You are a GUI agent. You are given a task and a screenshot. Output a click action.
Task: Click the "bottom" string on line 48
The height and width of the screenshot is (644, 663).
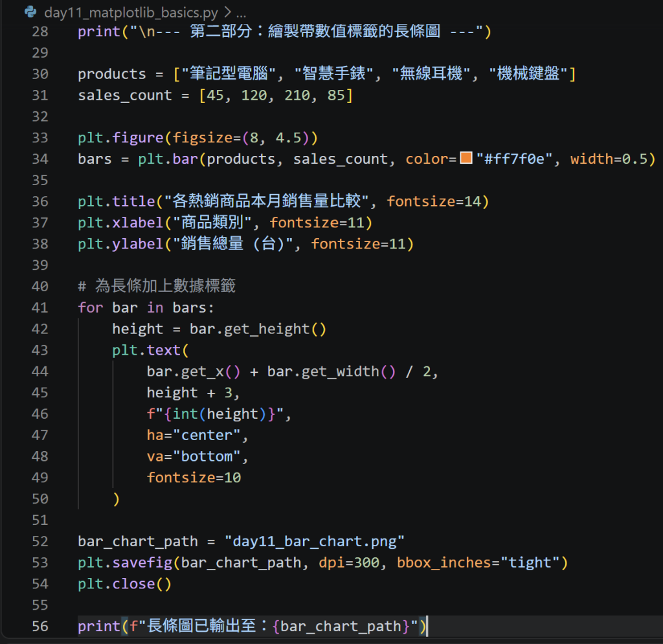click(207, 456)
